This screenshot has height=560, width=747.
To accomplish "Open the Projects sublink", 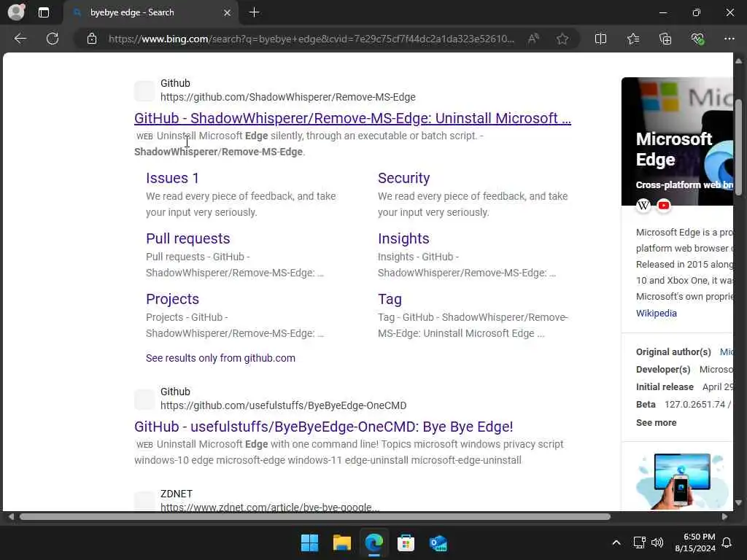I will 172,299.
